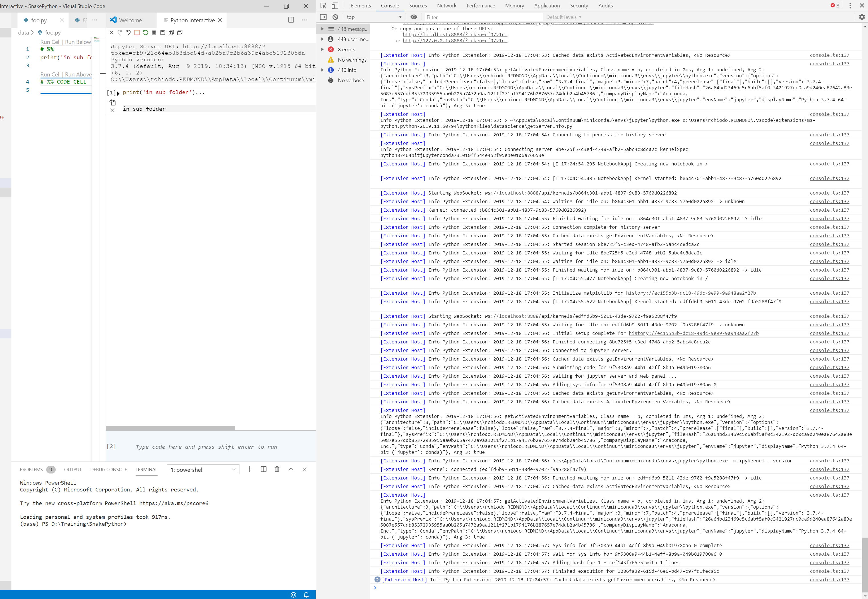The image size is (868, 599).
Task: Toggle the device emulation toolbar
Action: tap(334, 6)
